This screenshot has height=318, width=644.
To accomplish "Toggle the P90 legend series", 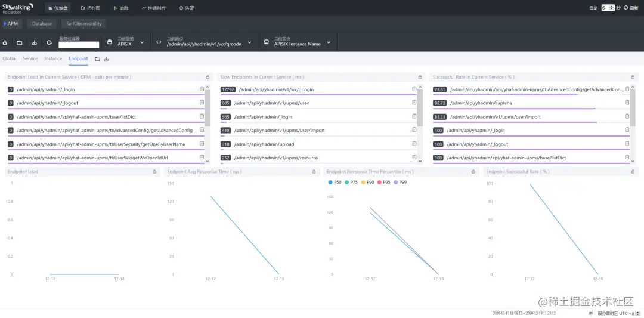I will [x=367, y=182].
